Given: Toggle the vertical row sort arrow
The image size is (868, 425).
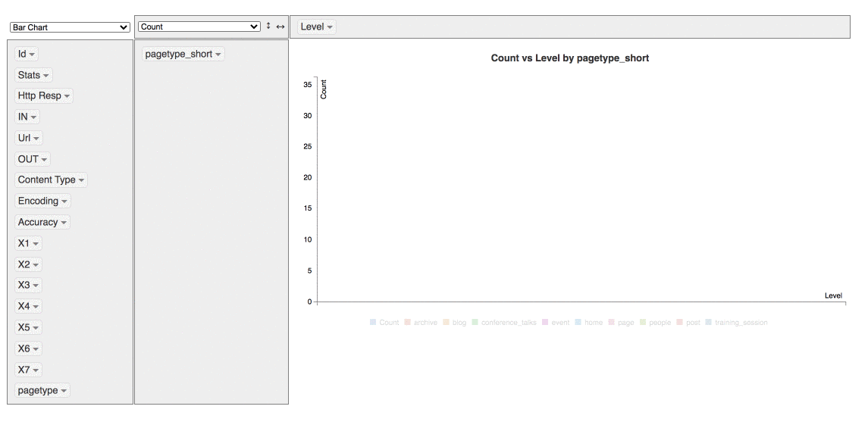Looking at the screenshot, I should click(x=268, y=27).
